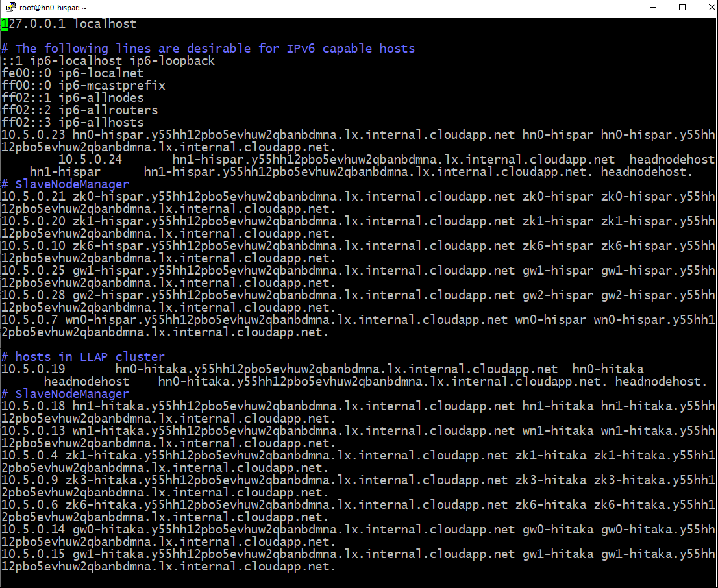718x588 pixels.
Task: Click IP address 10.5.0.14
Action: [x=33, y=530]
